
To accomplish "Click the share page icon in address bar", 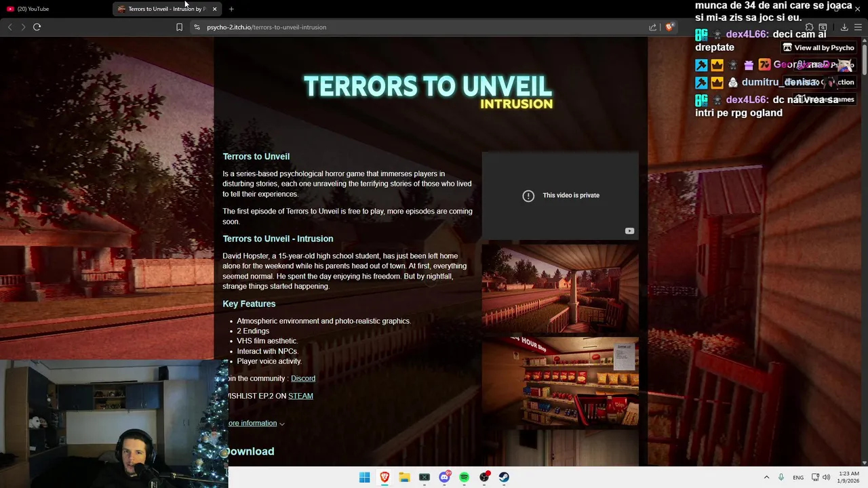I will [652, 27].
